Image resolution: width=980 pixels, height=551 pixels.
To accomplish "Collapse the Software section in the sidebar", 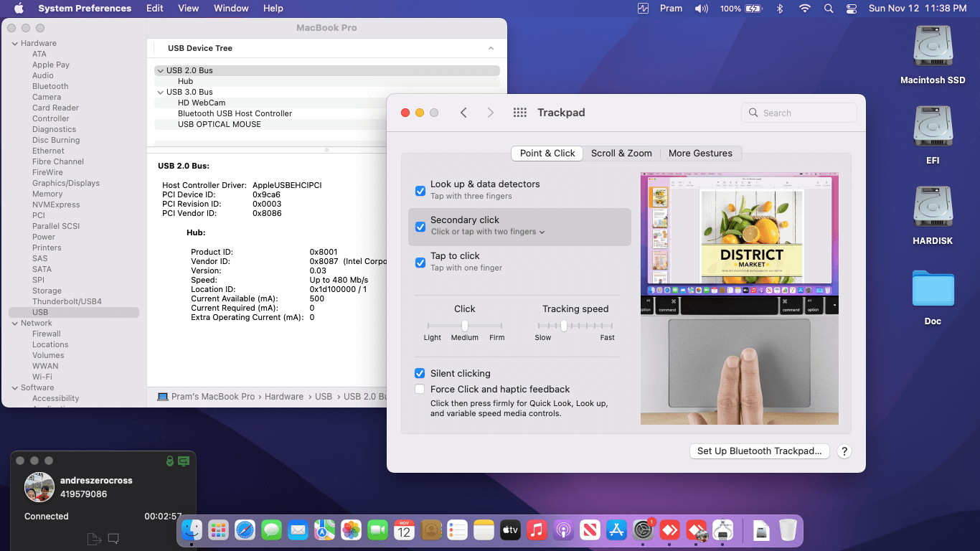I will coord(14,387).
